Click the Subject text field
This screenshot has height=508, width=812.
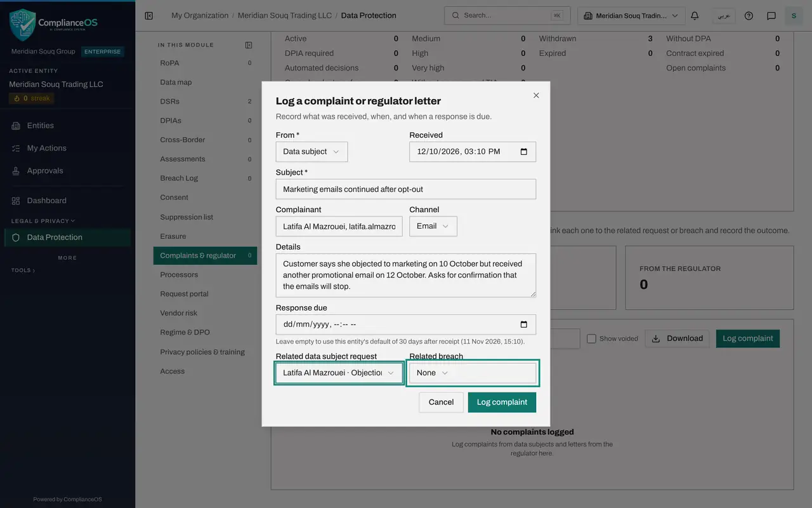[406, 189]
